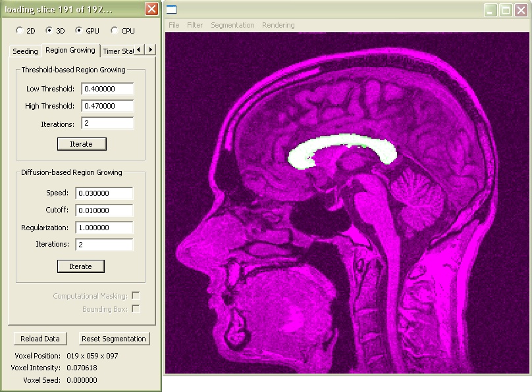This screenshot has height=392, width=532.
Task: Click the High Threshold input field
Action: click(107, 106)
